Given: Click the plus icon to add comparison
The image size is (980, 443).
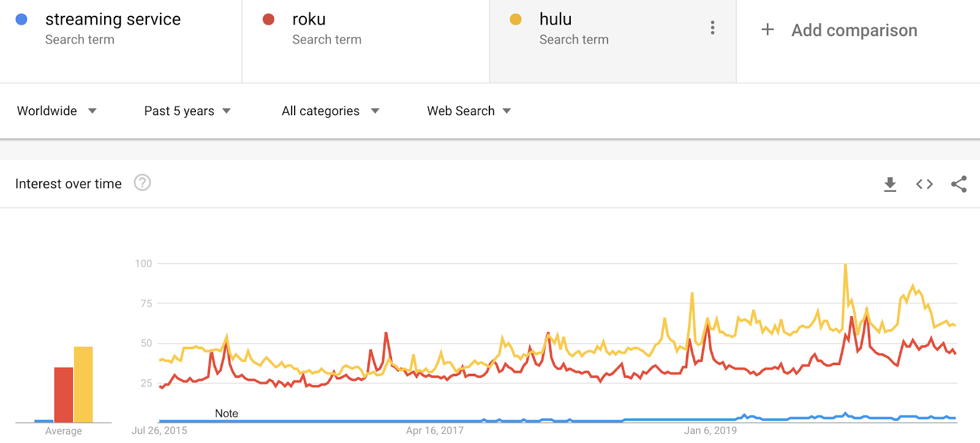Looking at the screenshot, I should [767, 29].
